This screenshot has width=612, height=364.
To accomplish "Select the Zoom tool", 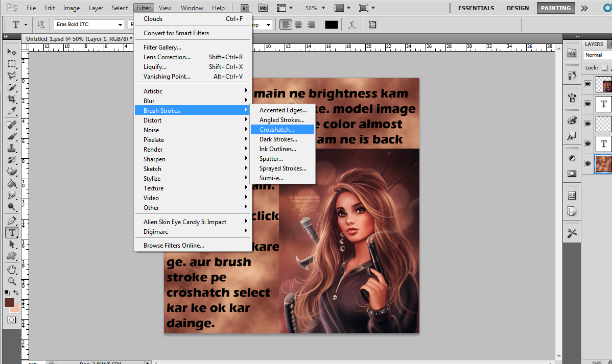I will pos(12,281).
